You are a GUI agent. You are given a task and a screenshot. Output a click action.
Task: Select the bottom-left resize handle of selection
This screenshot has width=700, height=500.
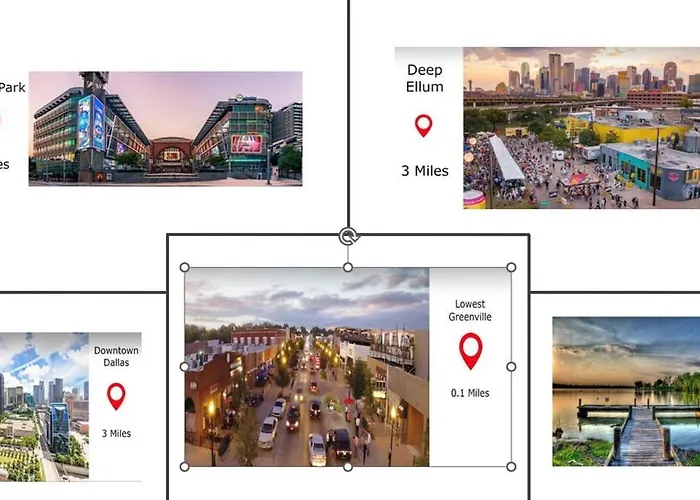tap(184, 466)
